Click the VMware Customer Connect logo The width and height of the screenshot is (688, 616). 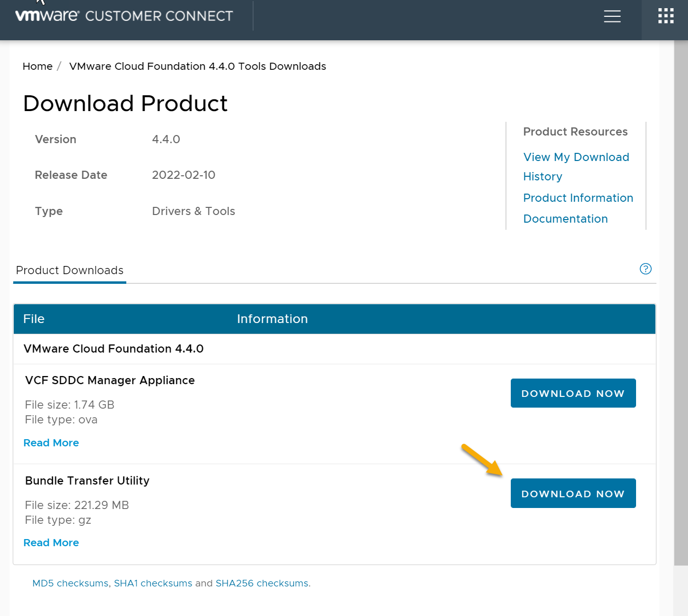[124, 16]
